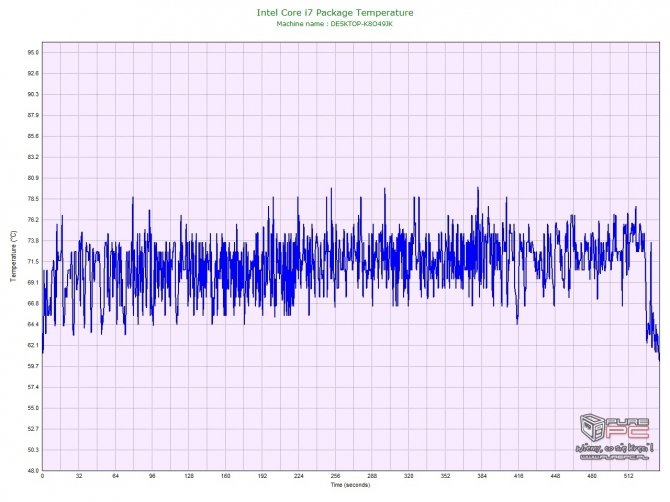Select the 59.7 y-axis value
This screenshot has height=502, width=670.
[33, 367]
